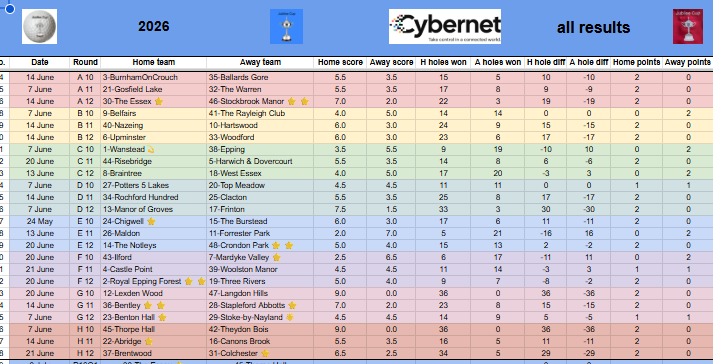Select the cell '46-Stockbrook Manor'
The width and height of the screenshot is (713, 364).
pyautogui.click(x=260, y=101)
